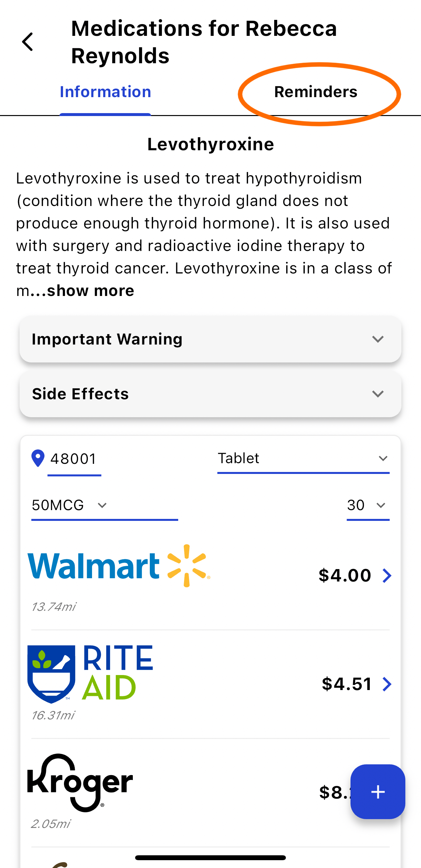The width and height of the screenshot is (421, 868).
Task: Tap the back arrow icon
Action: tap(28, 42)
